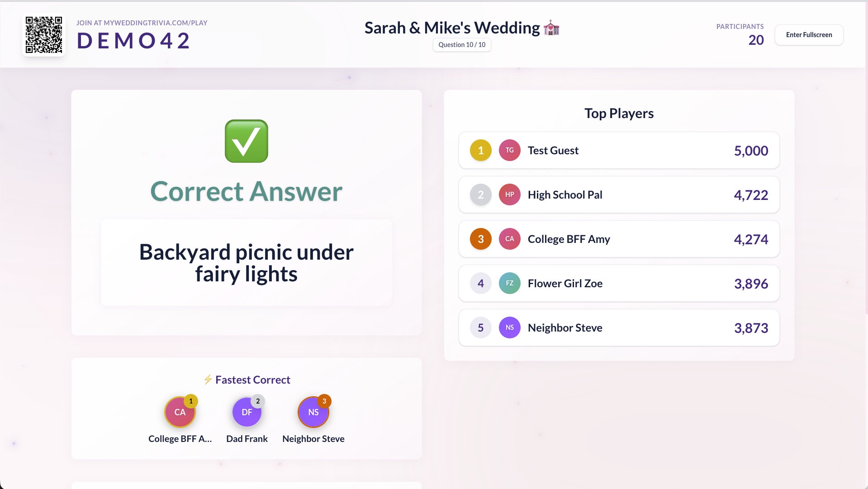Click the gold rank 1 badge in leaderboard

click(x=480, y=150)
